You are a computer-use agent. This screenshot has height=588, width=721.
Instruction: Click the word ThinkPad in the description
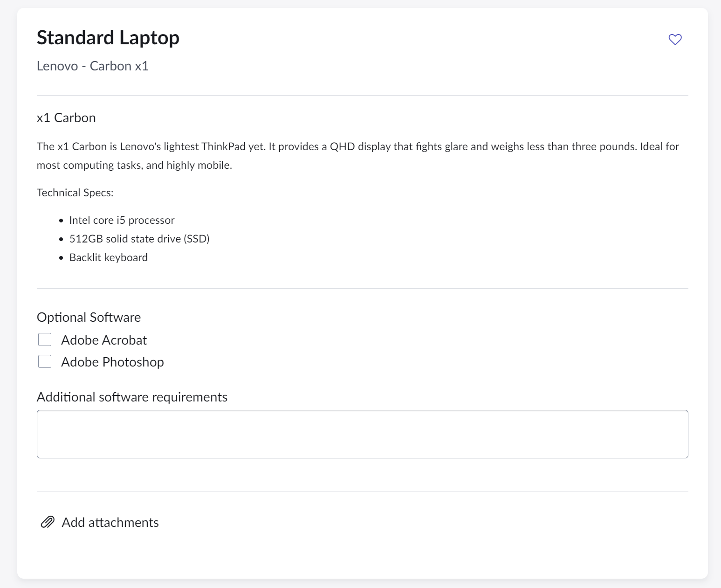coord(223,147)
